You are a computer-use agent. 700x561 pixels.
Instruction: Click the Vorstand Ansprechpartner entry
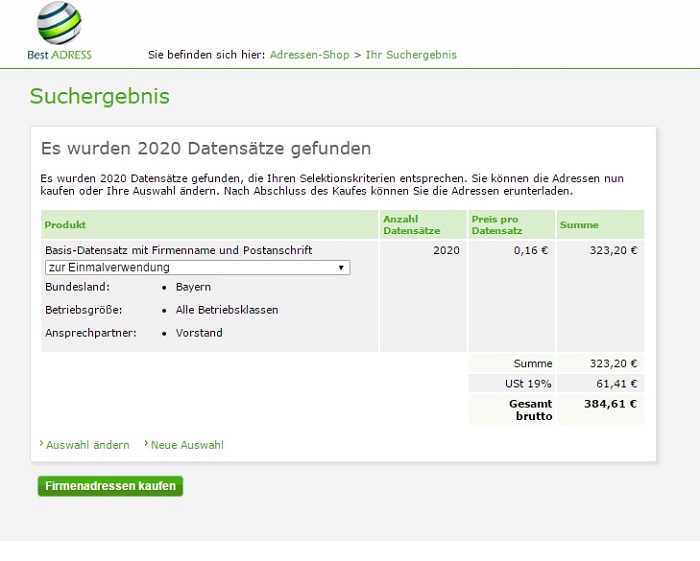pyautogui.click(x=199, y=333)
